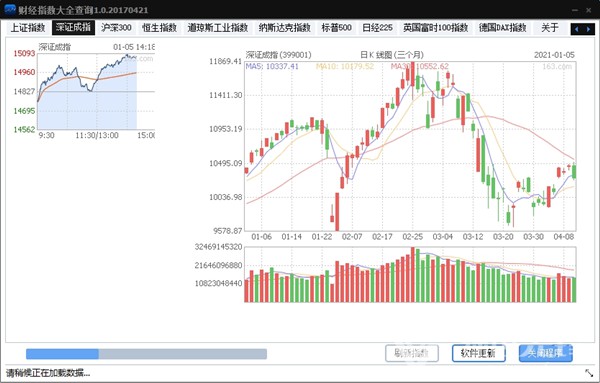The width and height of the screenshot is (600, 383).
Task: Open the 恒生指数 tab
Action: coord(159,28)
